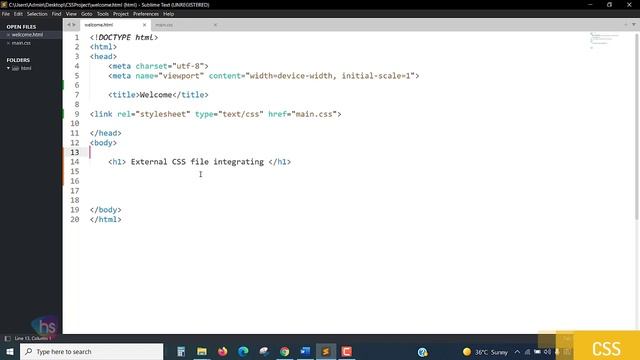This screenshot has width=640, height=360.
Task: Click the minimap code preview
Action: click(604, 40)
